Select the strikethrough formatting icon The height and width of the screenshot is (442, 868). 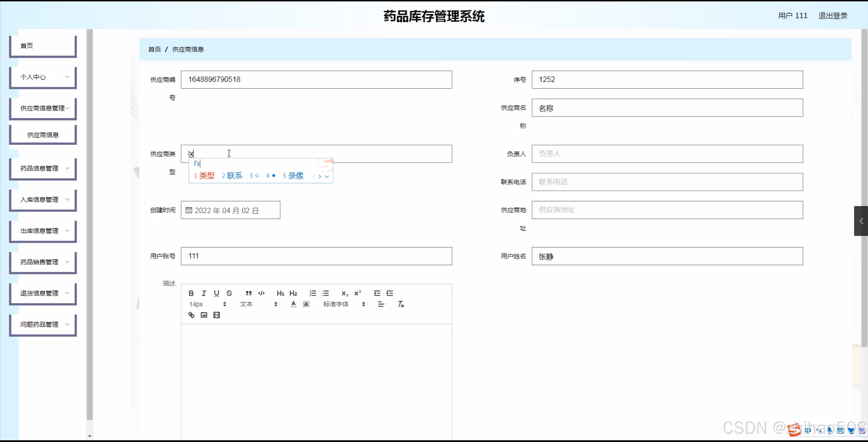point(229,293)
